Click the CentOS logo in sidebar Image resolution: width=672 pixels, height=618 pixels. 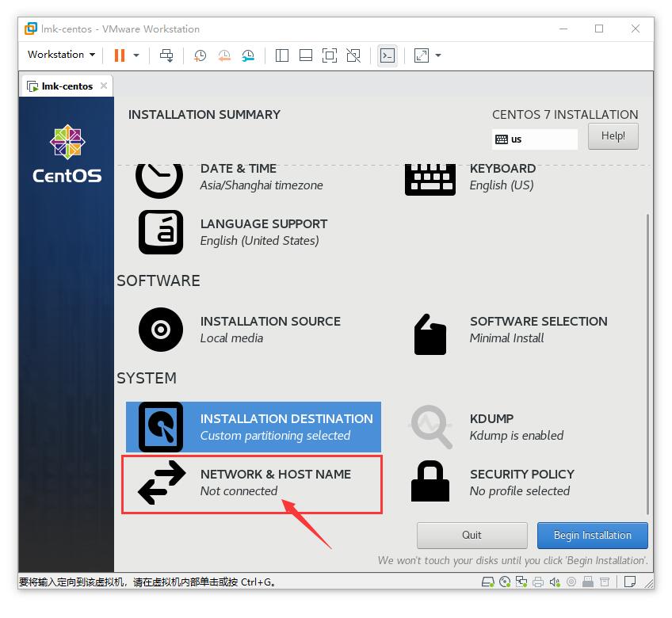[67, 154]
